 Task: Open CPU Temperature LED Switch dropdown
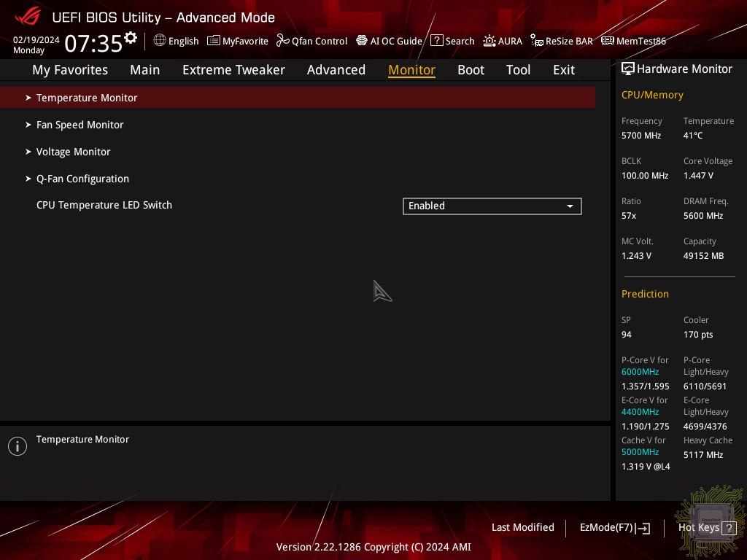point(492,206)
